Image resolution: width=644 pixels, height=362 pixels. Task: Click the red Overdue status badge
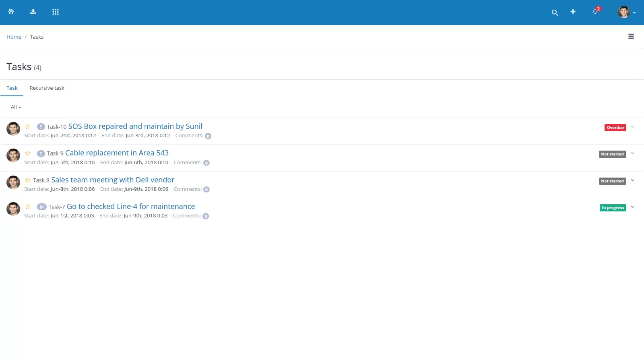point(615,128)
